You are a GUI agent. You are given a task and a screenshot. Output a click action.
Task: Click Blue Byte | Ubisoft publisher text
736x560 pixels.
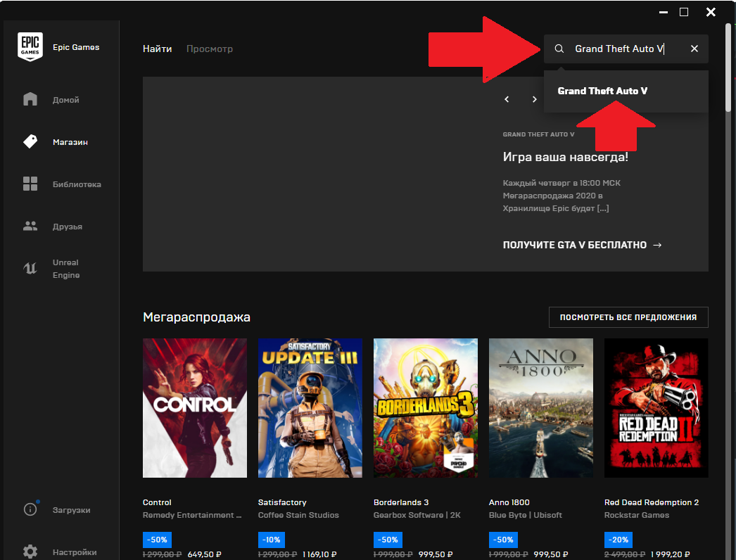(526, 515)
